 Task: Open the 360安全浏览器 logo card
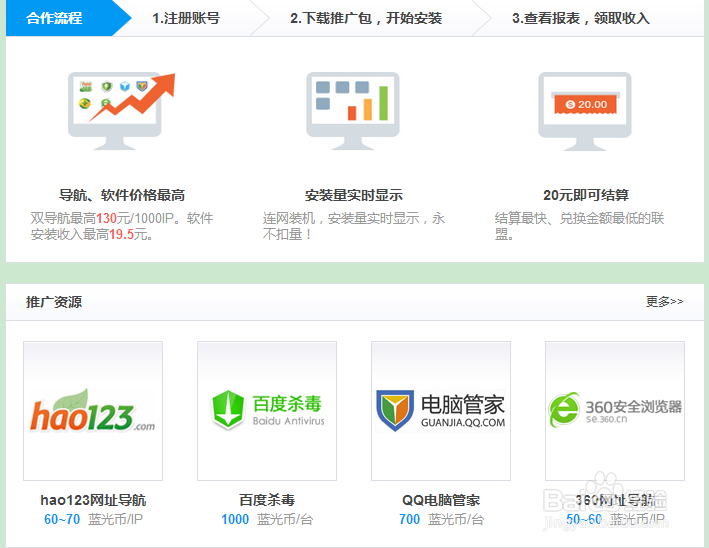click(x=615, y=411)
